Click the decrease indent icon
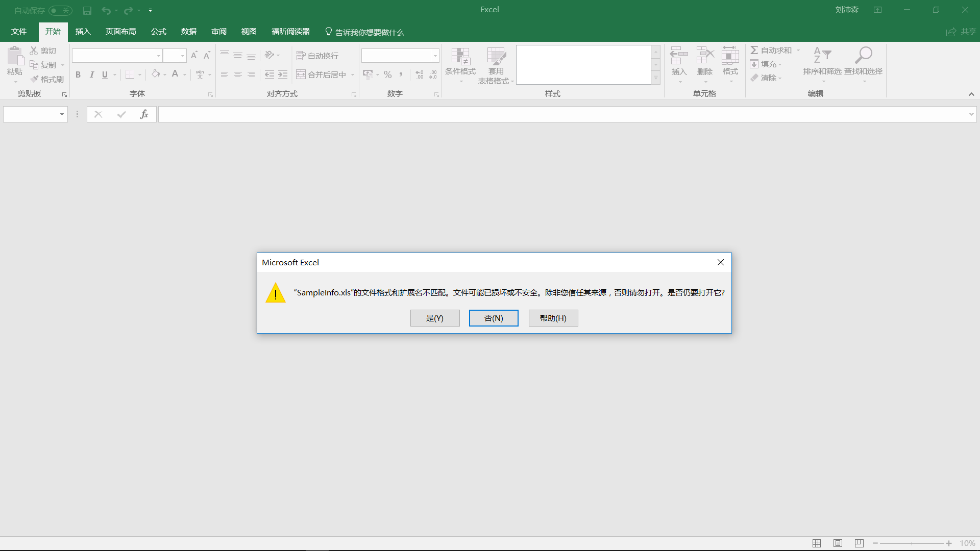The height and width of the screenshot is (551, 980). pos(269,74)
